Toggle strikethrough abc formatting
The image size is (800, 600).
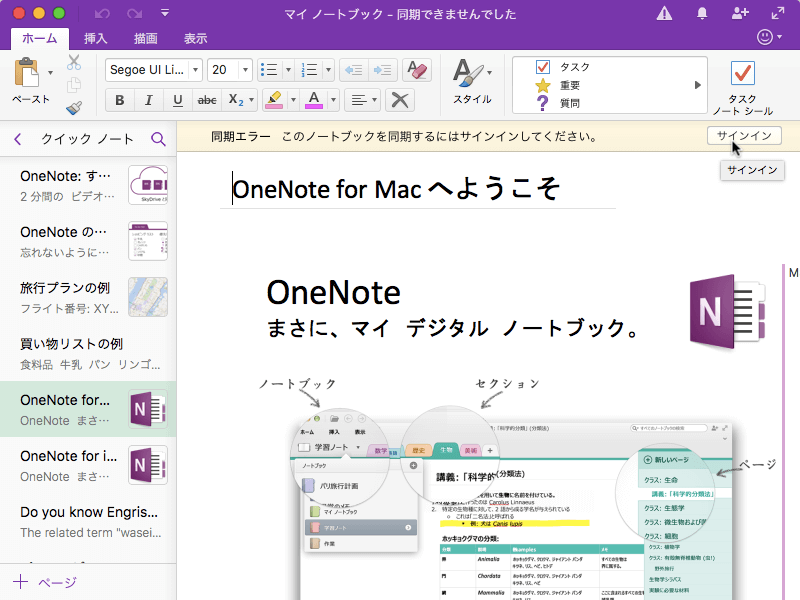point(207,100)
